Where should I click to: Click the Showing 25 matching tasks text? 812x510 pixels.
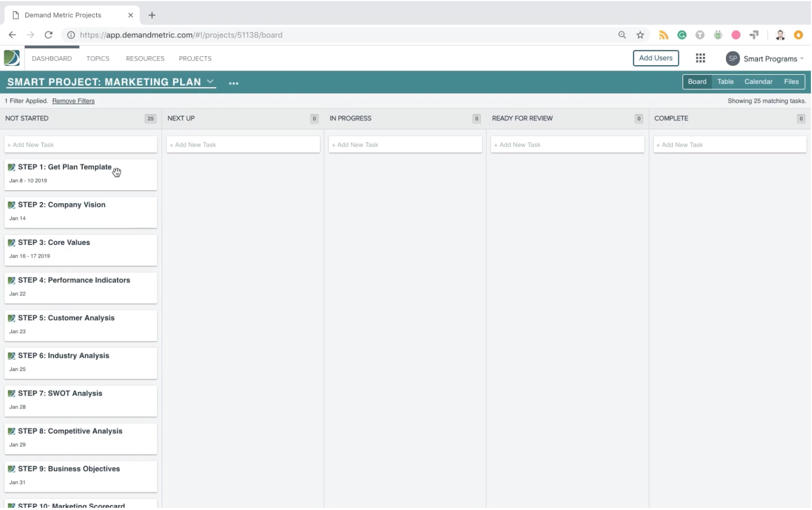pyautogui.click(x=767, y=101)
